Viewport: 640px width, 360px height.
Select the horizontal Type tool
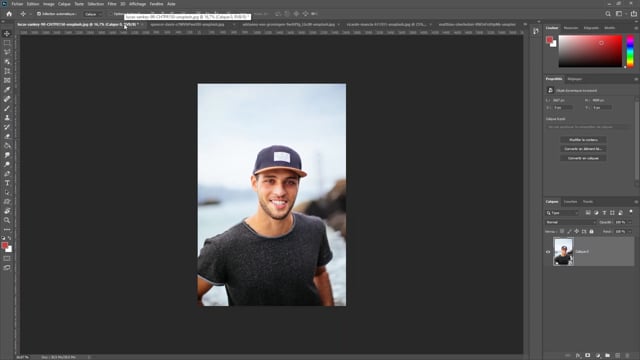tap(7, 183)
